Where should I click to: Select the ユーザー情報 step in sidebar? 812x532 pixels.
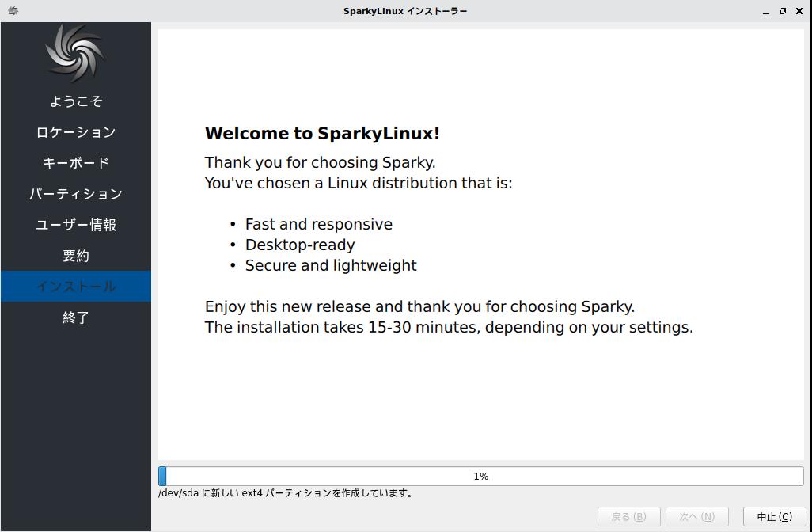click(x=76, y=225)
